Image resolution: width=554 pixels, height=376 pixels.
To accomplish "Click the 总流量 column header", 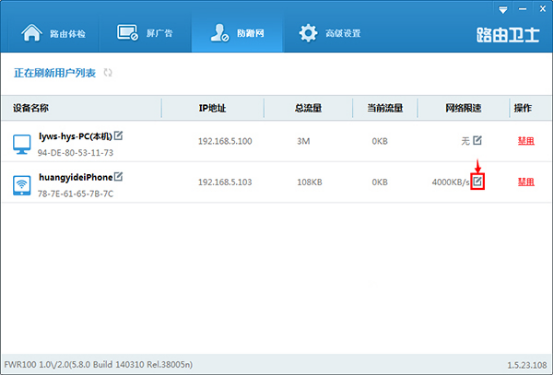I will [308, 108].
